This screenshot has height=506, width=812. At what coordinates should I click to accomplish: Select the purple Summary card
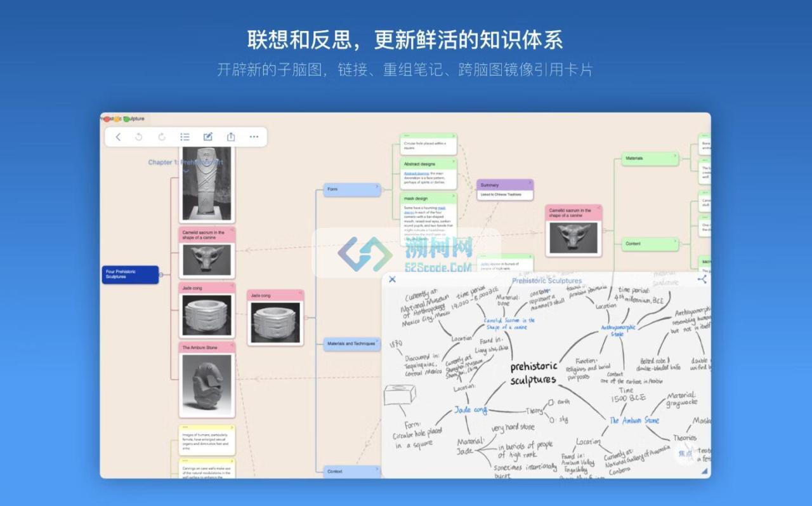click(505, 190)
